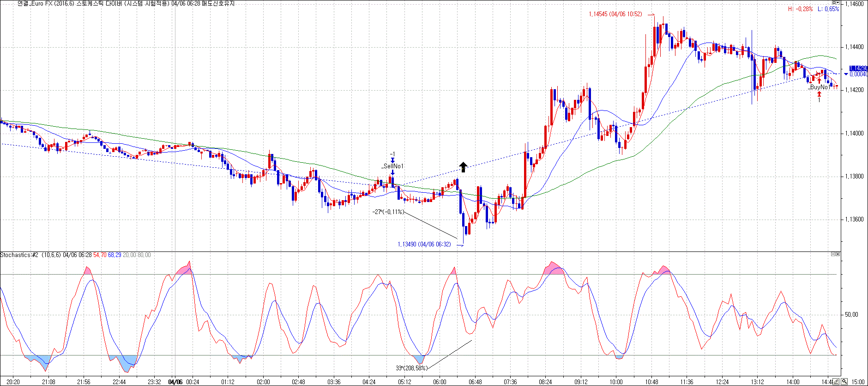Viewport: 868px width, 386px height.
Task: Click the highlighted current price tag on the price axis
Action: (858, 68)
